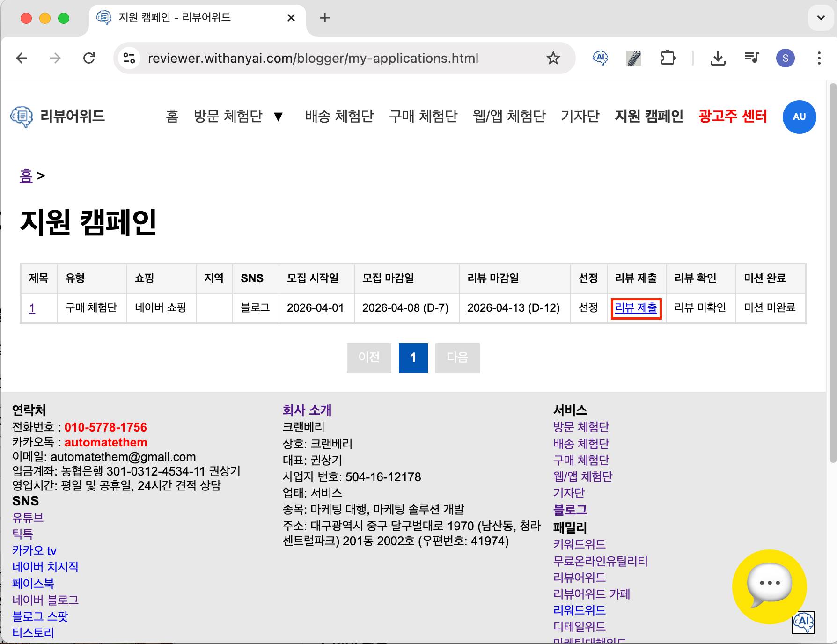Image resolution: width=837 pixels, height=644 pixels.
Task: Open browser downloads icon
Action: pyautogui.click(x=717, y=58)
